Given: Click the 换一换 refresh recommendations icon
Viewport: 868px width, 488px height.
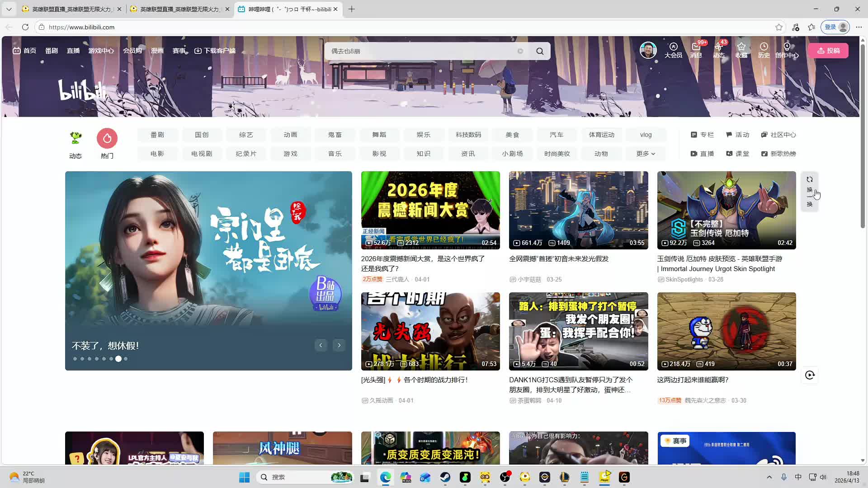Looking at the screenshot, I should point(810,179).
